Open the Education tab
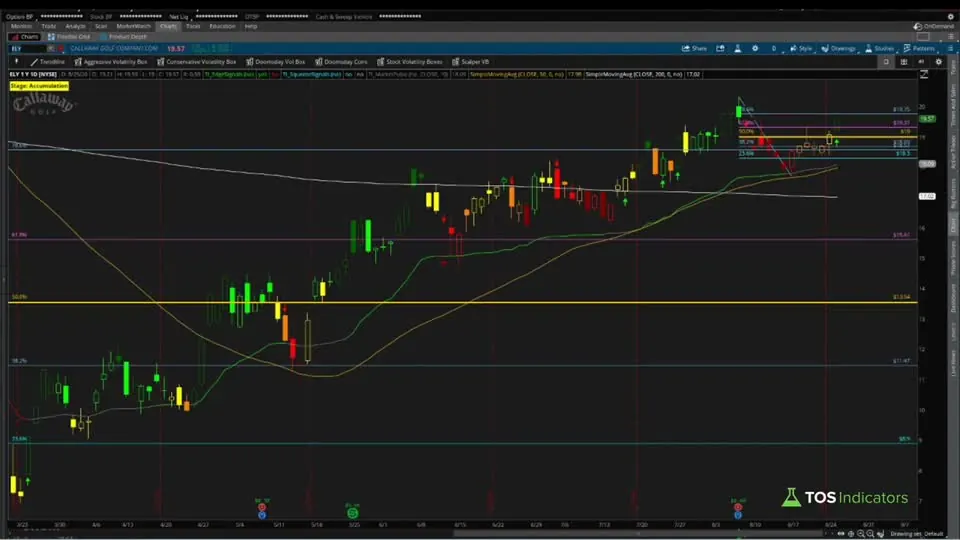 (222, 26)
